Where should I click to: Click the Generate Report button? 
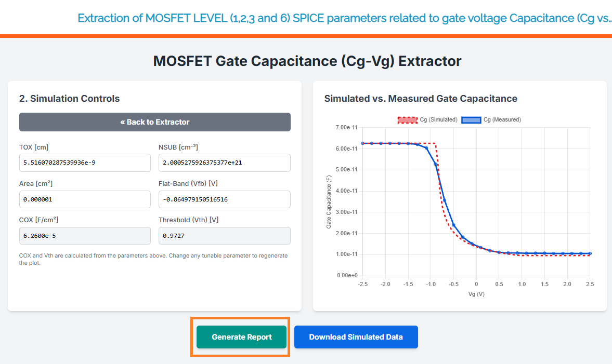pos(241,337)
